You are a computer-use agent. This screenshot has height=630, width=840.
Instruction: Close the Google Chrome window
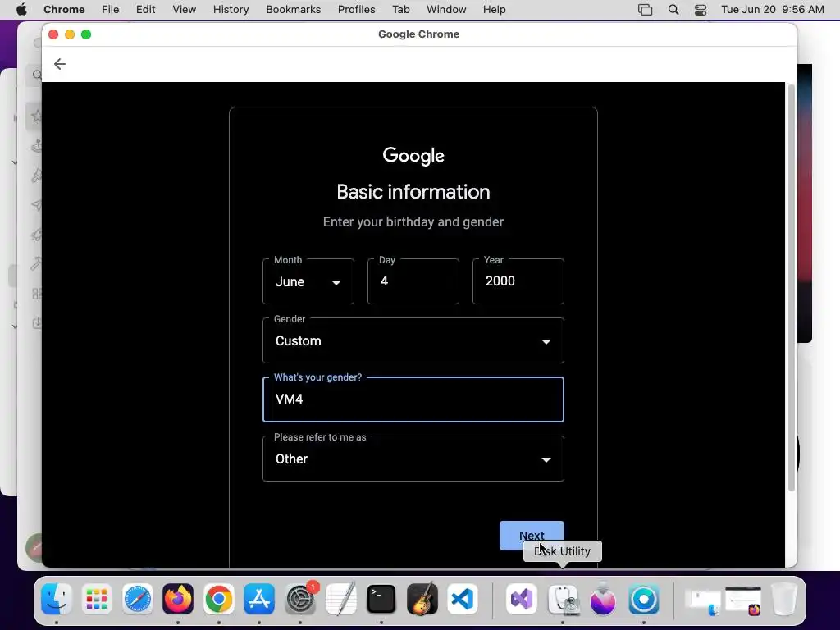pos(53,34)
